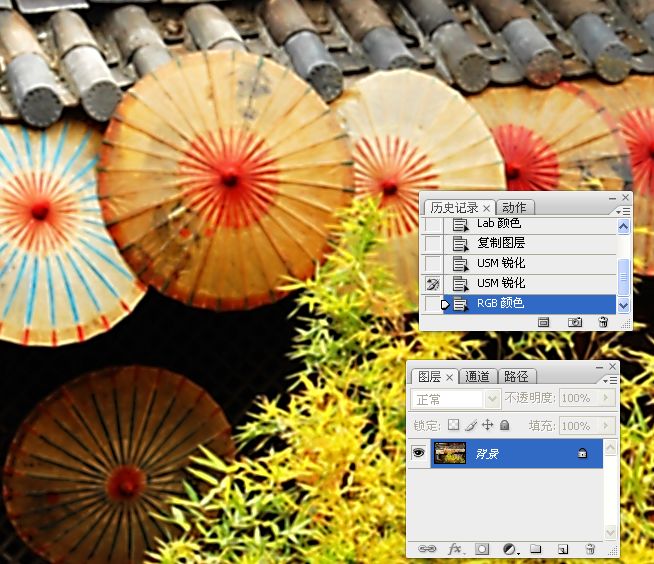The image size is (654, 564).
Task: Collapse the Layers panel with minimize dash
Action: pos(599,367)
